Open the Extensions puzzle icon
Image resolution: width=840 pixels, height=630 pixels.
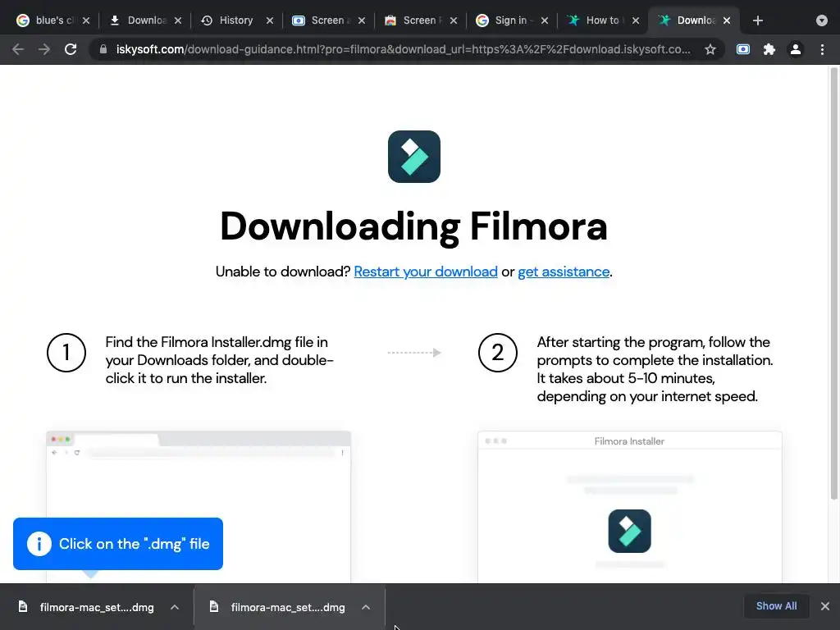point(769,49)
